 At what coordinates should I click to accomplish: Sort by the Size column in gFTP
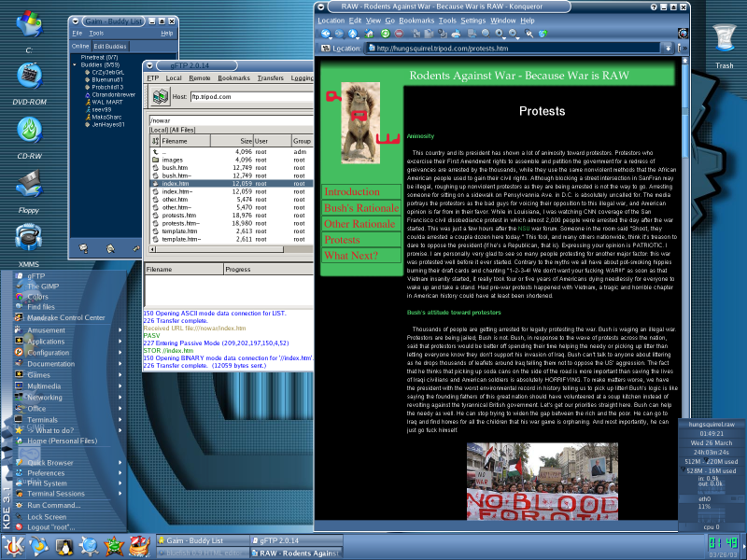(x=232, y=141)
